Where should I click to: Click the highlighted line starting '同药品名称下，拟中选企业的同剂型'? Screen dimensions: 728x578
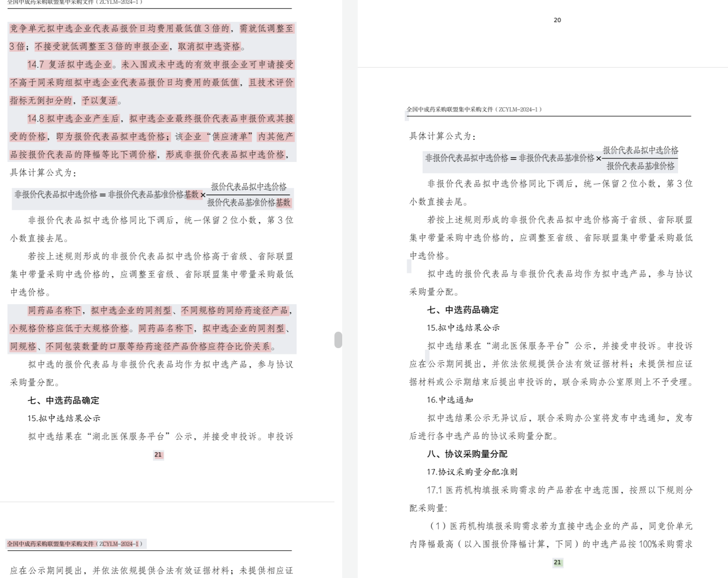[x=160, y=311]
